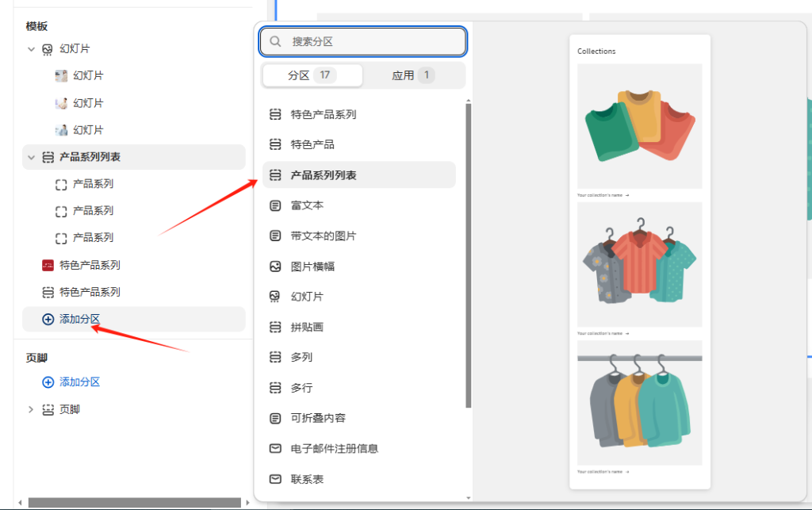The width and height of the screenshot is (812, 510).
Task: Select the 可折叠内容 section icon
Action: [x=274, y=418]
